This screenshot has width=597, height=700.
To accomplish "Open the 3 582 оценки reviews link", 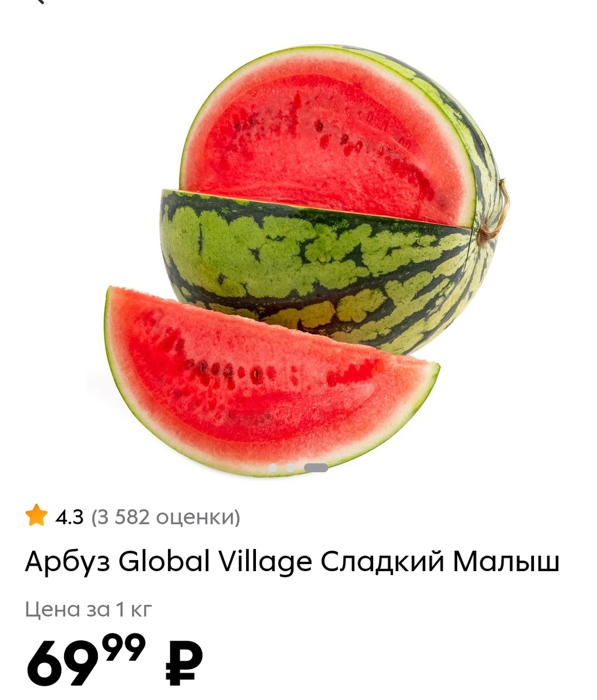I will point(166,517).
